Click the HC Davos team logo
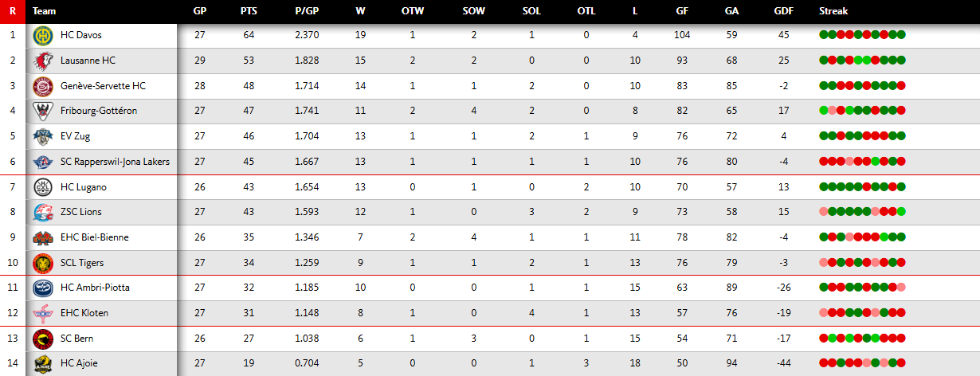Image resolution: width=980 pixels, height=376 pixels. [x=42, y=36]
